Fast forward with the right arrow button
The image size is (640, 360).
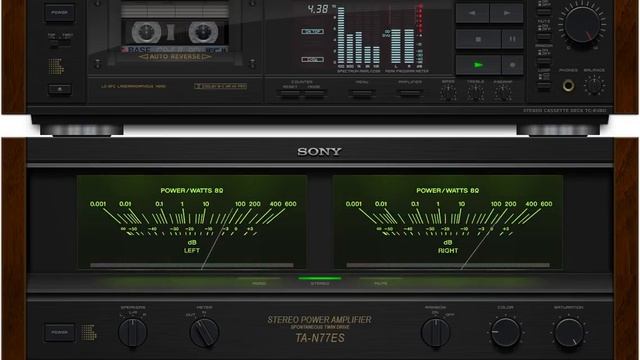[x=507, y=13]
